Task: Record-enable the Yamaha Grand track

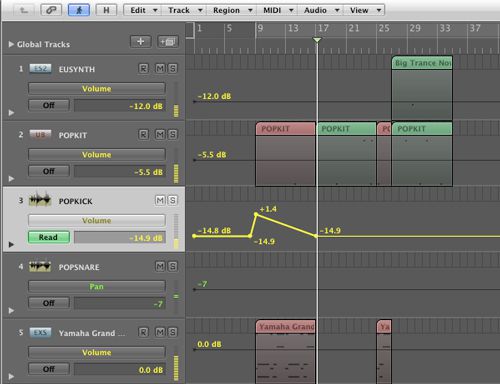Action: pos(143,332)
